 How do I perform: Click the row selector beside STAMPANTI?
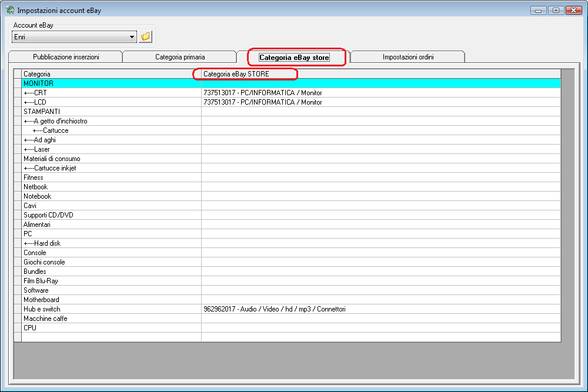click(x=18, y=111)
